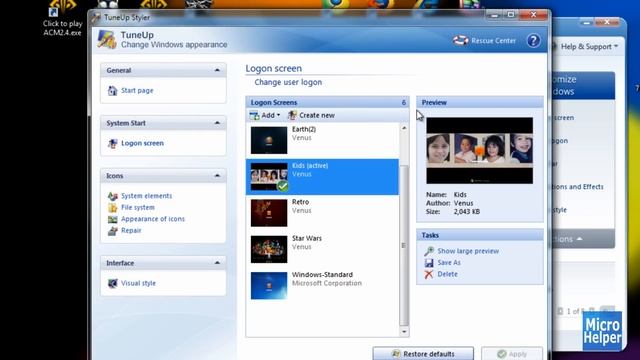Click the ACM2.4.exe desktop shortcut

(x=62, y=18)
